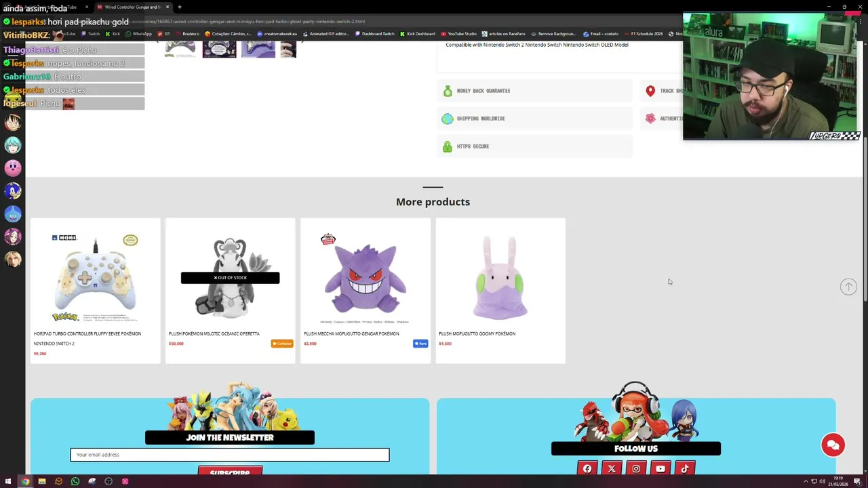Select the grey controller gallery thumbnail
This screenshot has height=488, width=868.
point(180,49)
